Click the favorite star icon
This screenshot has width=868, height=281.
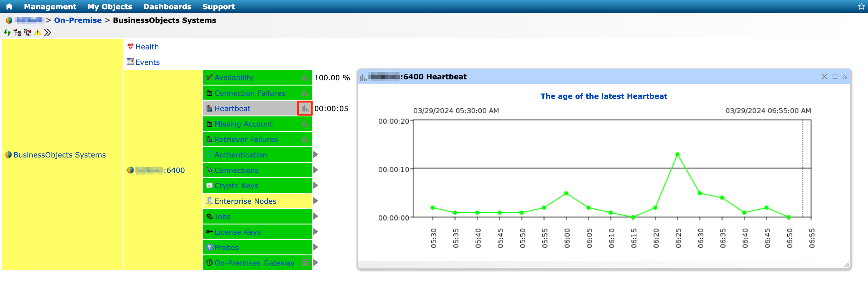pyautogui.click(x=861, y=6)
